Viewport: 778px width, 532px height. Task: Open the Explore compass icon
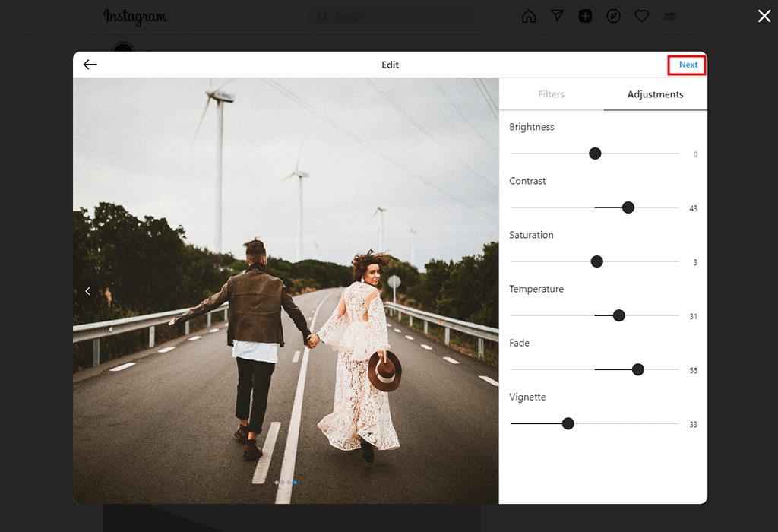point(614,17)
